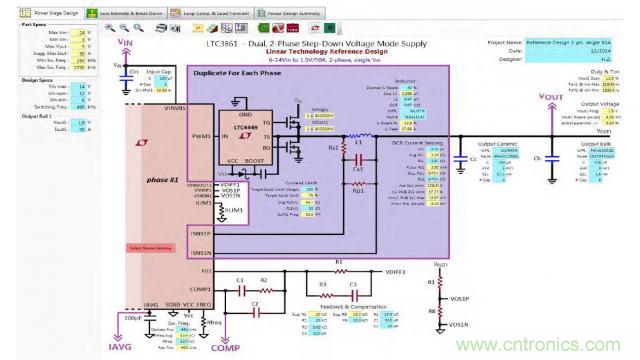Click the Vin min field in Design Specs

tap(78, 100)
